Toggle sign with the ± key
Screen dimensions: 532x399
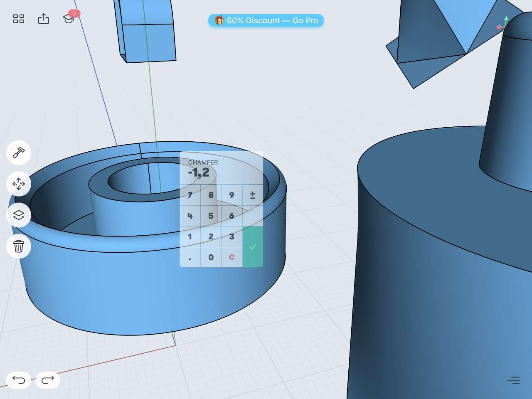pos(253,195)
